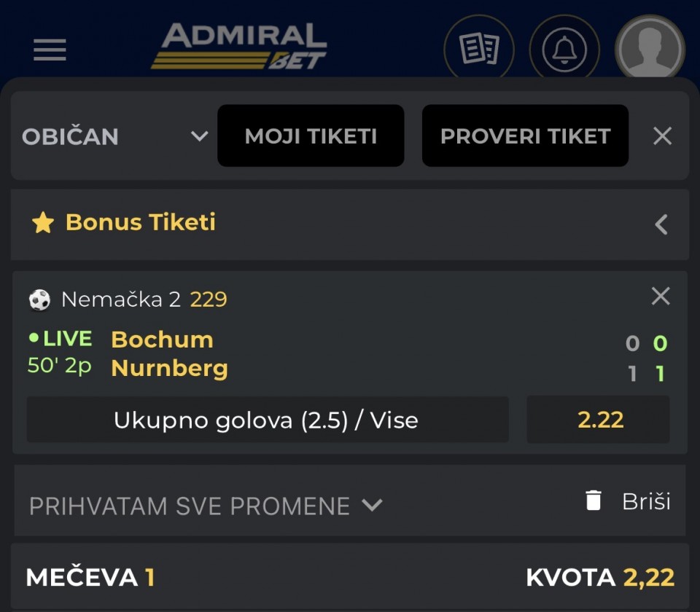This screenshot has height=612, width=700.
Task: Close the ticket panel with X
Action: 662,136
